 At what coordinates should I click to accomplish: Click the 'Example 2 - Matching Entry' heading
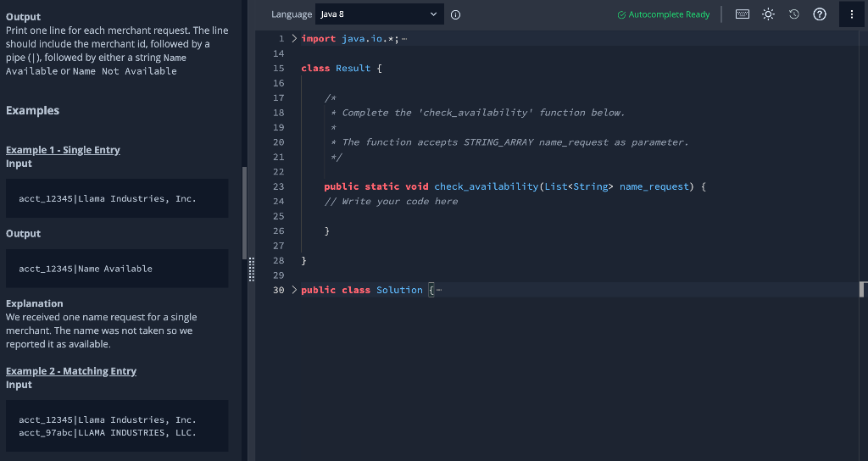(x=71, y=371)
